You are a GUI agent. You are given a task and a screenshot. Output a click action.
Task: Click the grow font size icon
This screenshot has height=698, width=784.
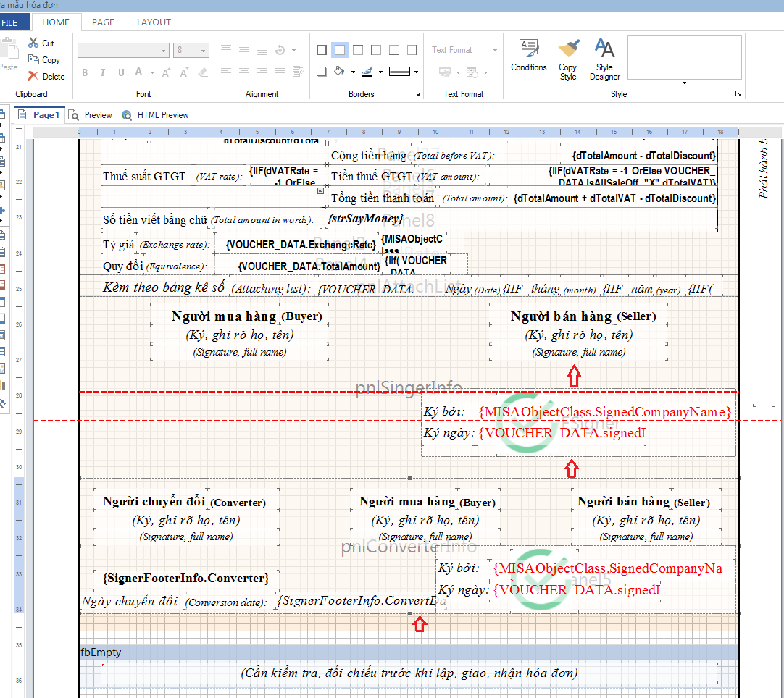tap(166, 72)
